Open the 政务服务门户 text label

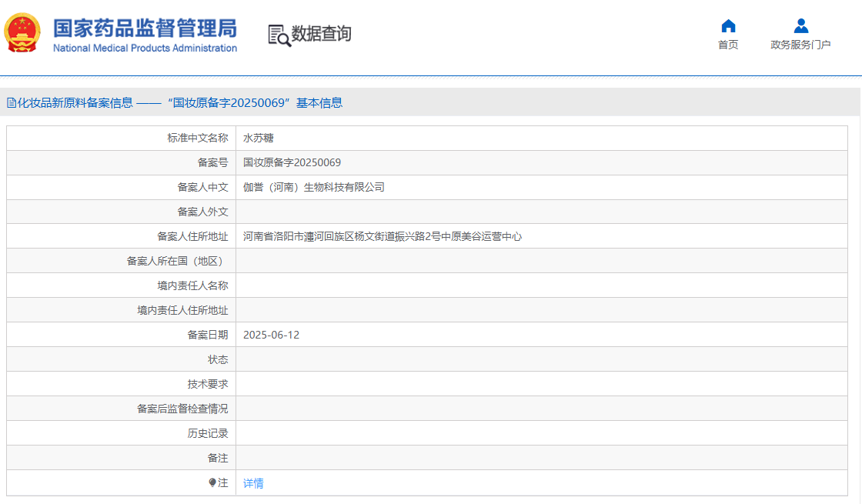[x=800, y=45]
